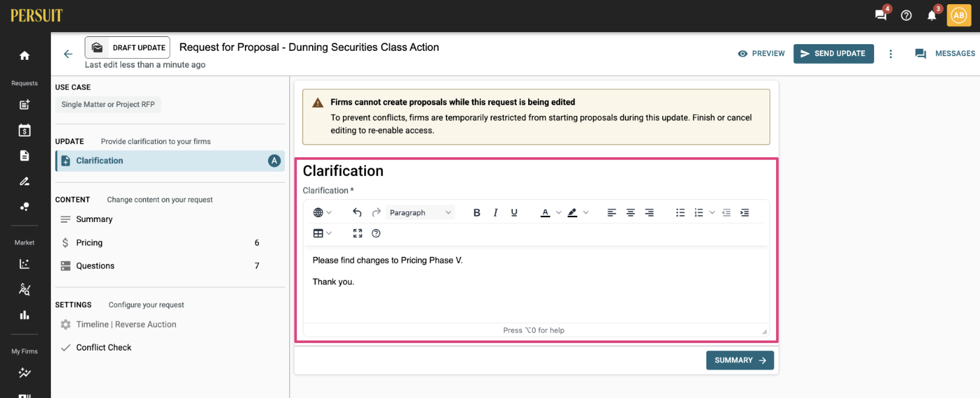Toggle bulleted list
The image size is (980, 398).
(681, 212)
